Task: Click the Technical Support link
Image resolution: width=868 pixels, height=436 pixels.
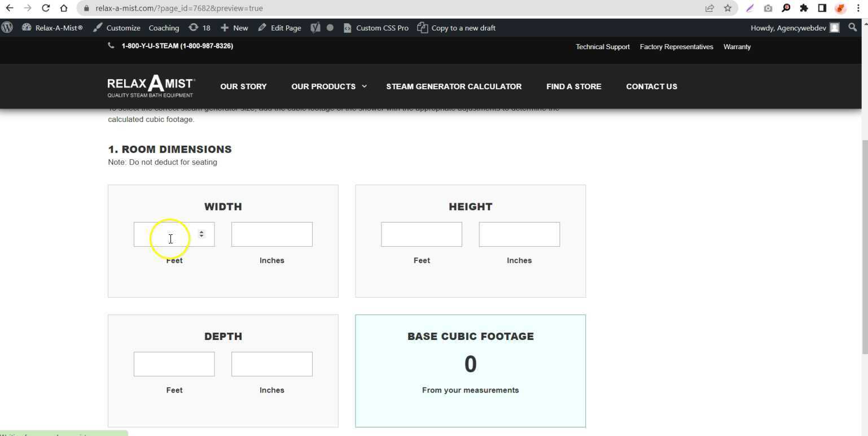Action: (602, 47)
